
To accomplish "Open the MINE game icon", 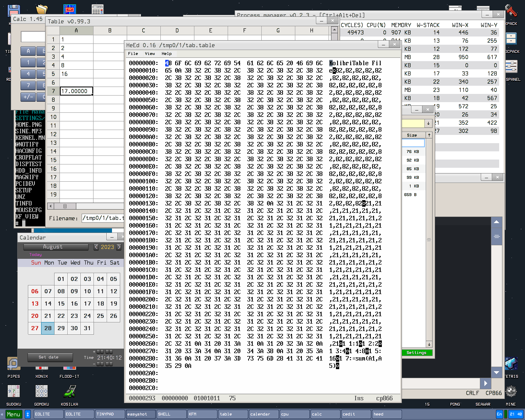I will 511,392.
